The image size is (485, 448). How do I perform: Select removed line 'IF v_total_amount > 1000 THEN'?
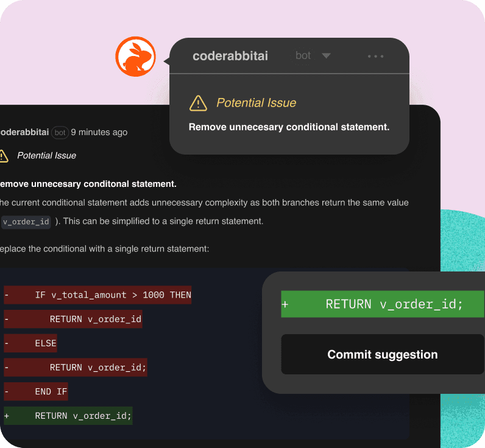pyautogui.click(x=97, y=295)
